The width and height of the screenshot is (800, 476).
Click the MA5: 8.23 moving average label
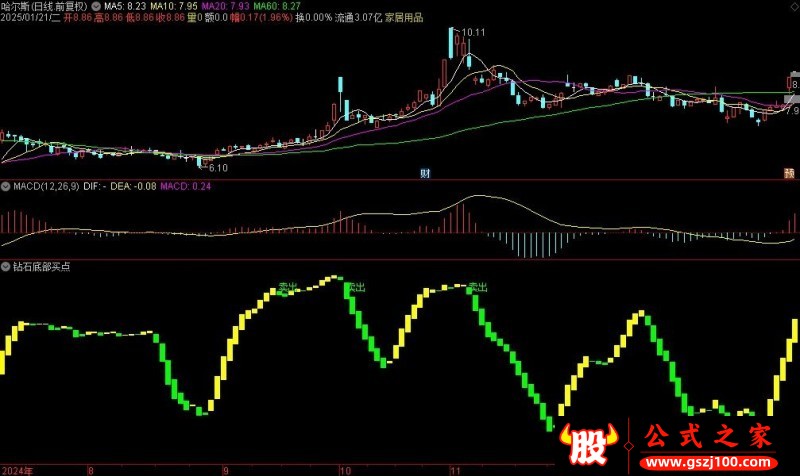[125, 6]
